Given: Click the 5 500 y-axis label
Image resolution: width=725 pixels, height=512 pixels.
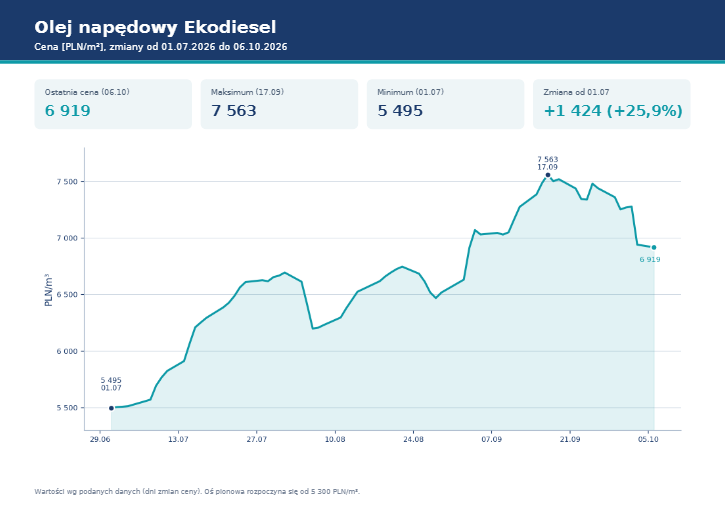Looking at the screenshot, I should click(x=68, y=408).
